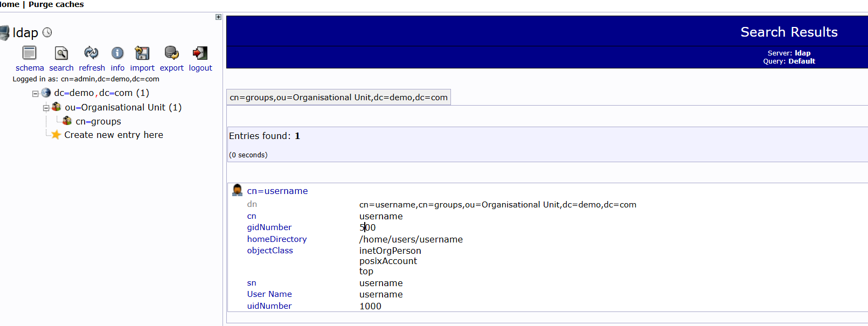Click the import icon

pyautogui.click(x=142, y=53)
